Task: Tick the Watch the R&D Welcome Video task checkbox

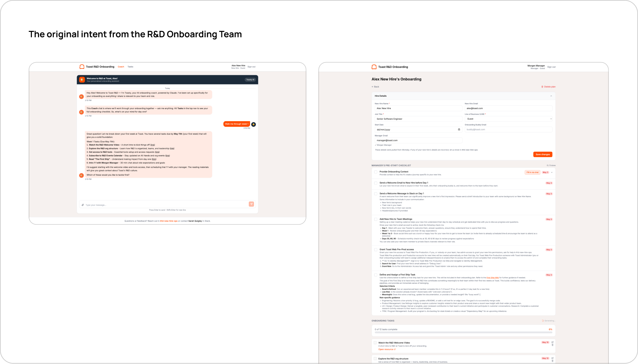Action: click(x=375, y=343)
